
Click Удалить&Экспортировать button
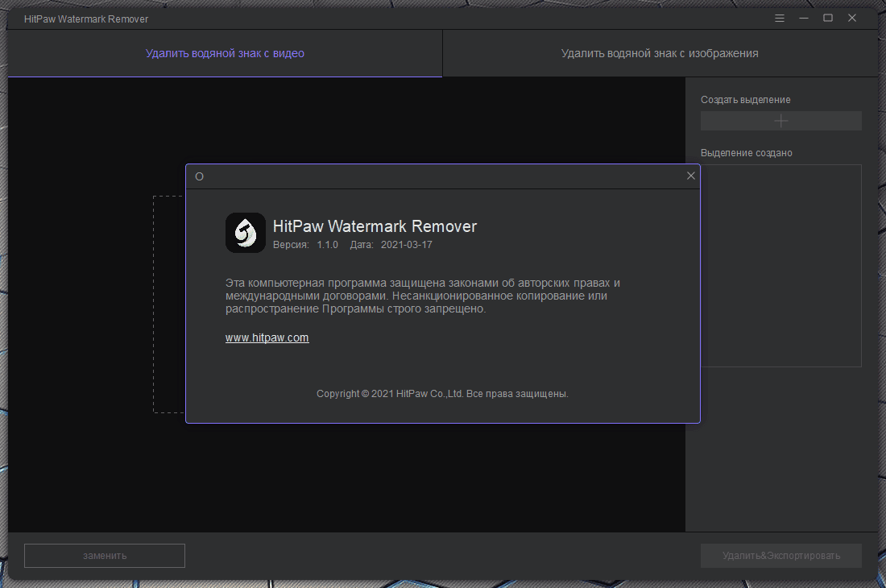(x=781, y=556)
